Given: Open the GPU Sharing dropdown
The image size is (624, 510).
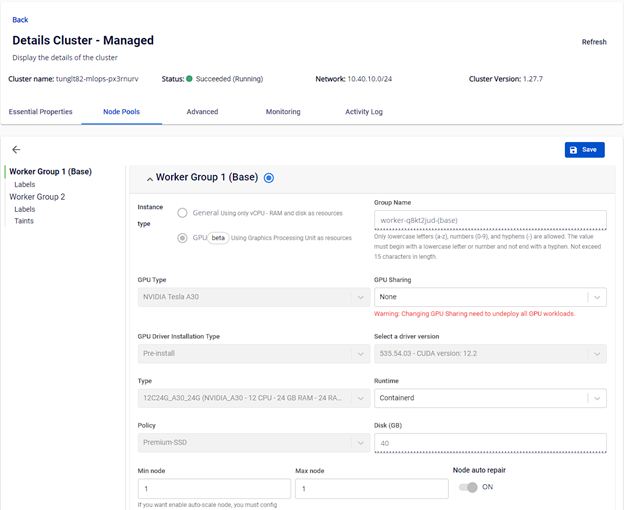Looking at the screenshot, I should (x=490, y=297).
